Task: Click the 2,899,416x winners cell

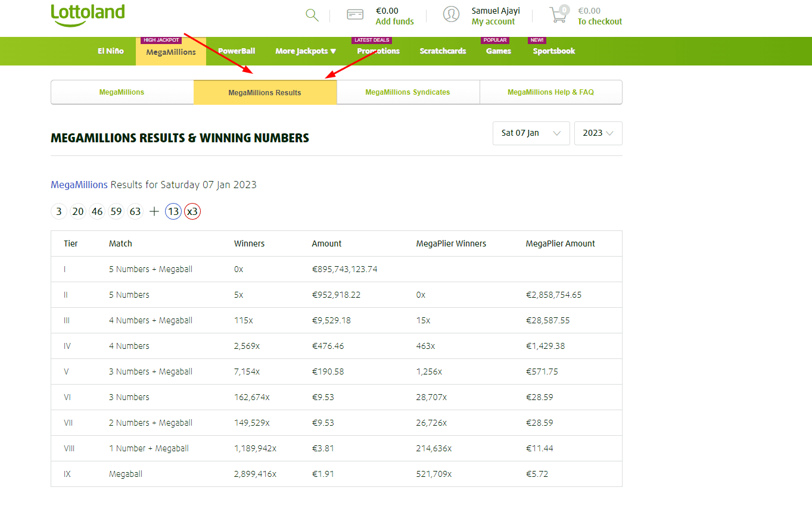Action: point(256,474)
